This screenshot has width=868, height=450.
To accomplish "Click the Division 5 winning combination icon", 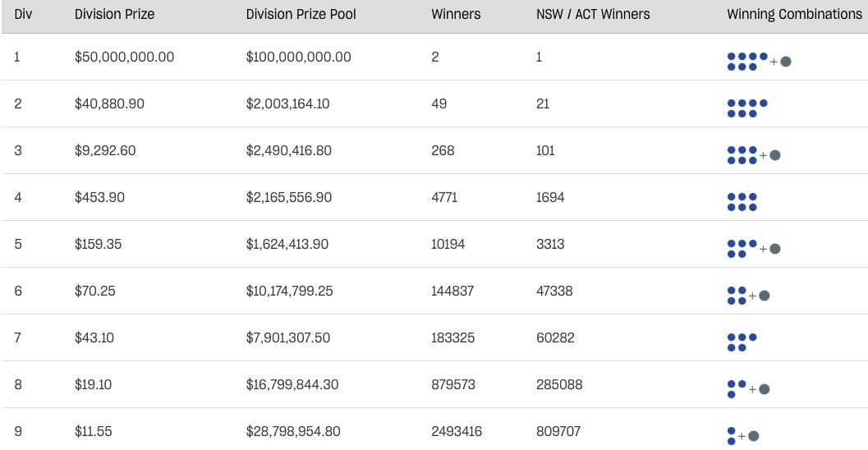I will (754, 249).
